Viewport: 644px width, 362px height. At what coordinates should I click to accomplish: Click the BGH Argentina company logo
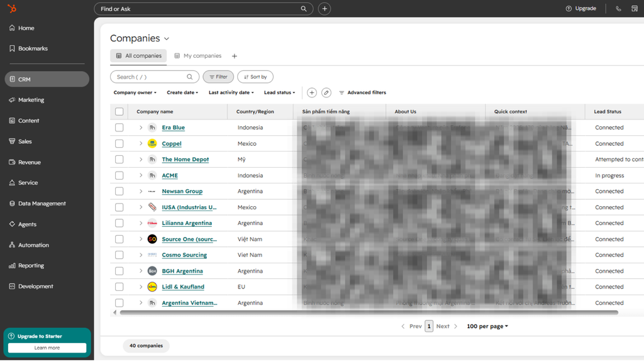[x=152, y=271]
